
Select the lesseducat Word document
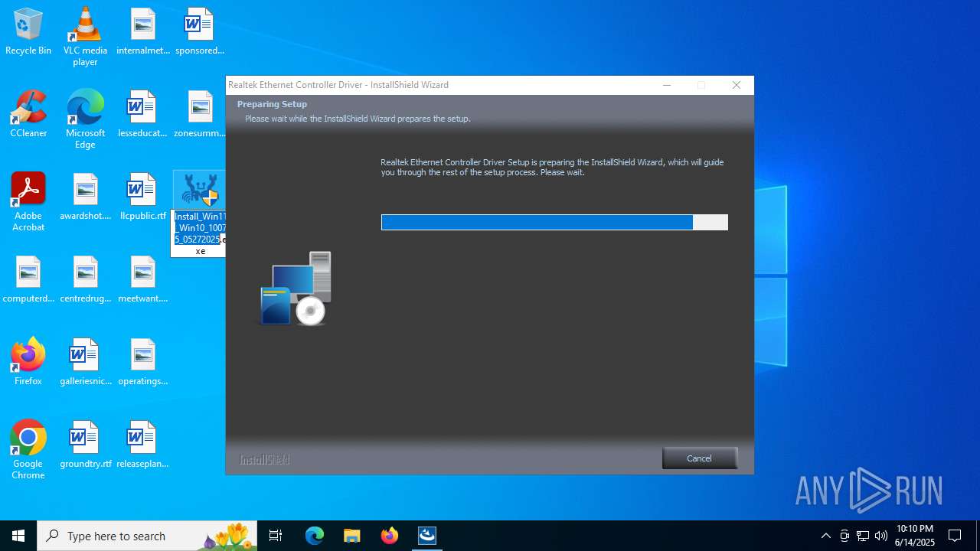tap(142, 115)
